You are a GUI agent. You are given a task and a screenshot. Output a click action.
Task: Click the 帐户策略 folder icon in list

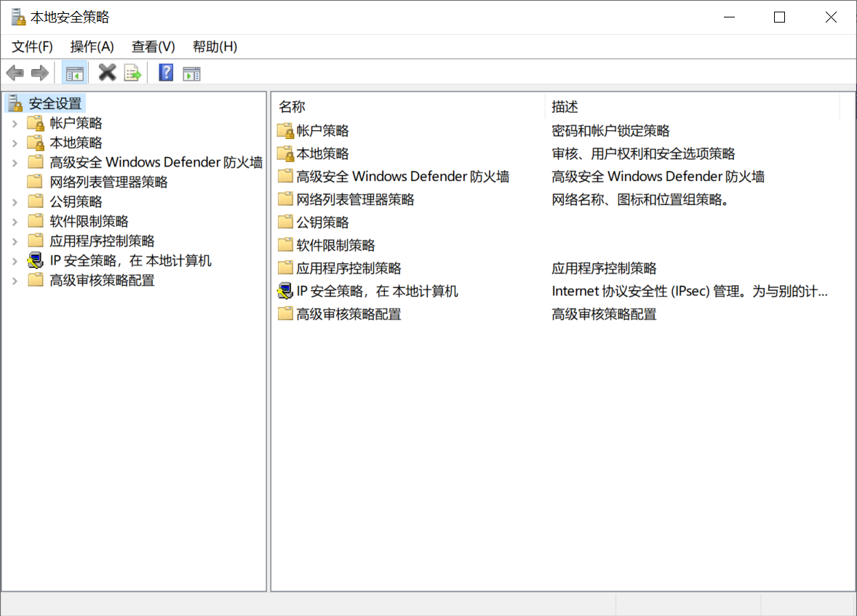point(286,131)
